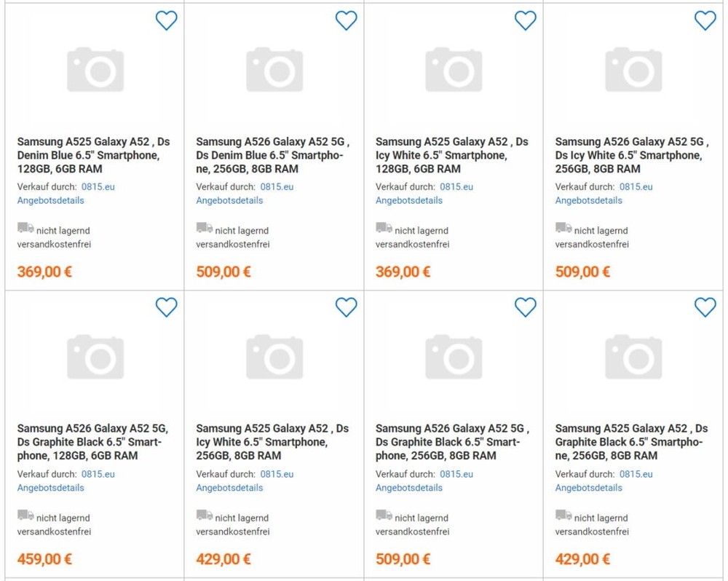
Task: Click the 459,00 € price
Action: tap(44, 559)
